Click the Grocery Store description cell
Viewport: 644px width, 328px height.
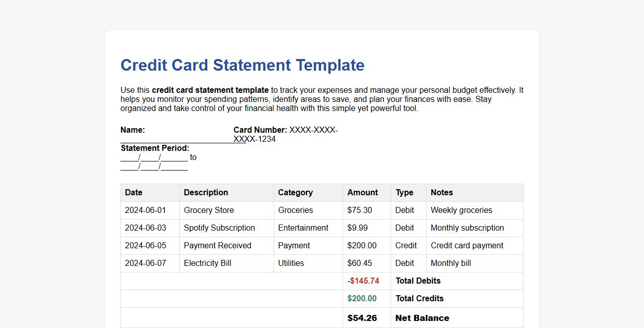(x=209, y=210)
